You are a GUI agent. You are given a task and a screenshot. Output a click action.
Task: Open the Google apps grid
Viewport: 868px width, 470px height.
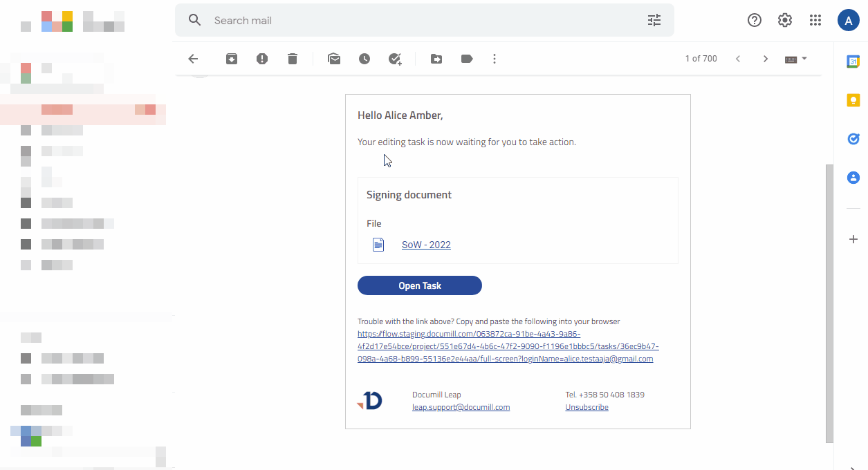[x=815, y=20]
